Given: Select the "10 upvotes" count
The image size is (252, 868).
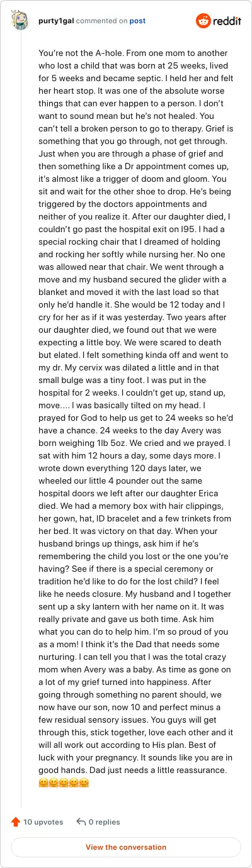Looking at the screenshot, I should pyautogui.click(x=43, y=821).
